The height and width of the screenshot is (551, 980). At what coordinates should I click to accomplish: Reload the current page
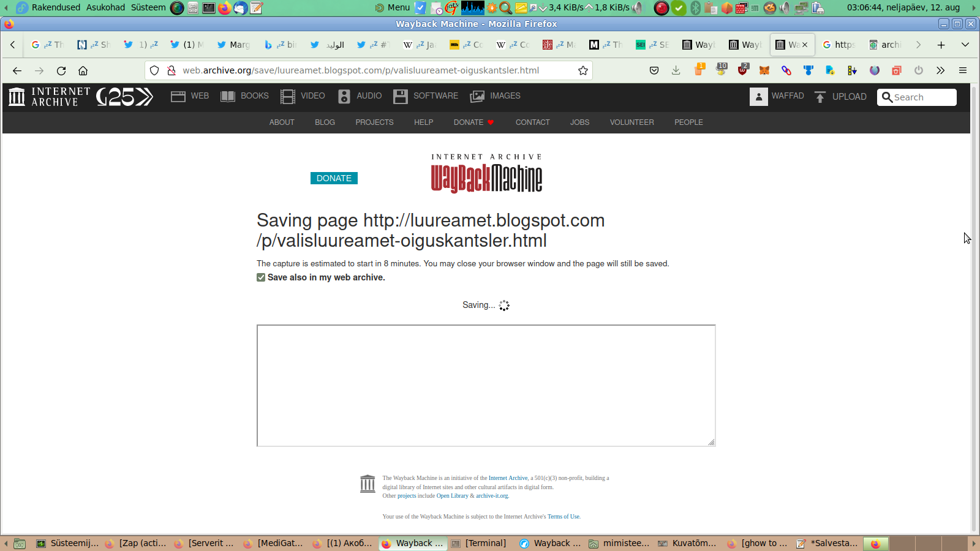point(61,70)
